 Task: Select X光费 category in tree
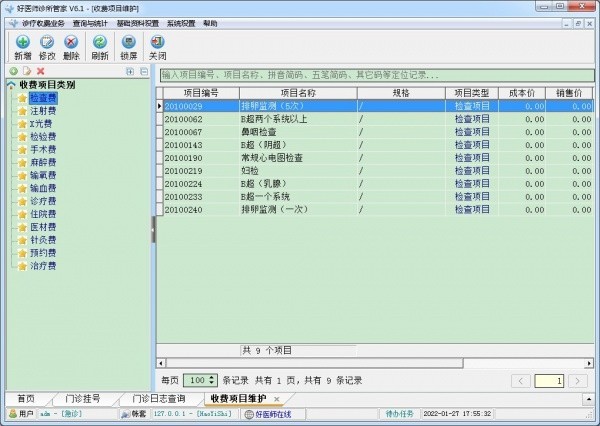click(x=41, y=124)
